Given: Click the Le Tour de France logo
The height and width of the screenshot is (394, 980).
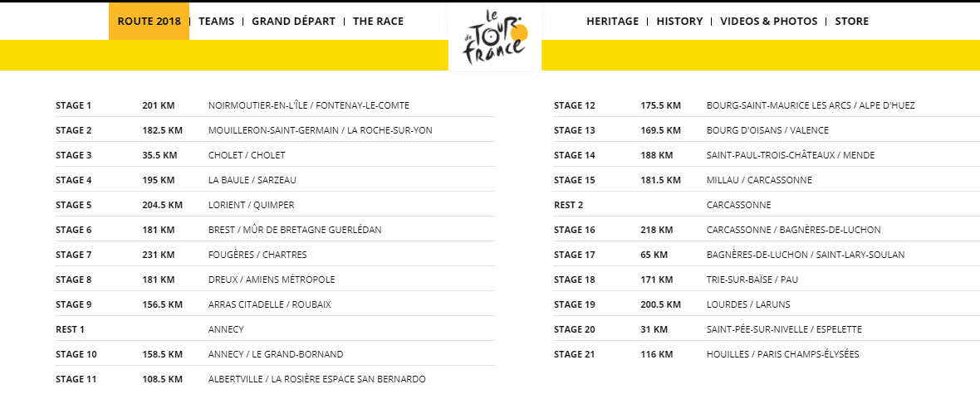Looking at the screenshot, I should (x=495, y=37).
